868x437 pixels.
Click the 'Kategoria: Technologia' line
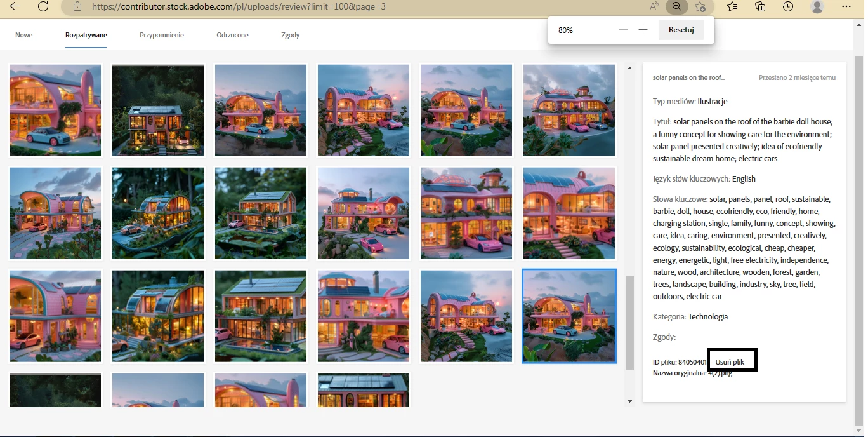[690, 316]
